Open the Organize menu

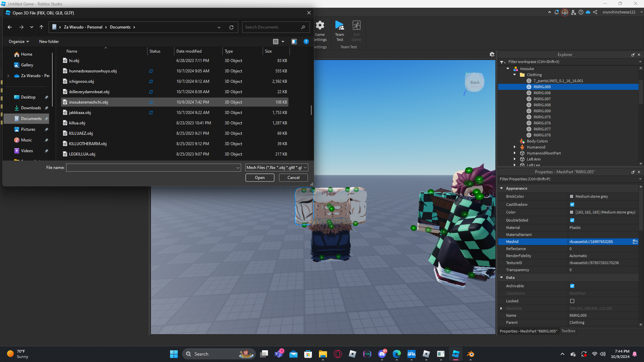(19, 42)
